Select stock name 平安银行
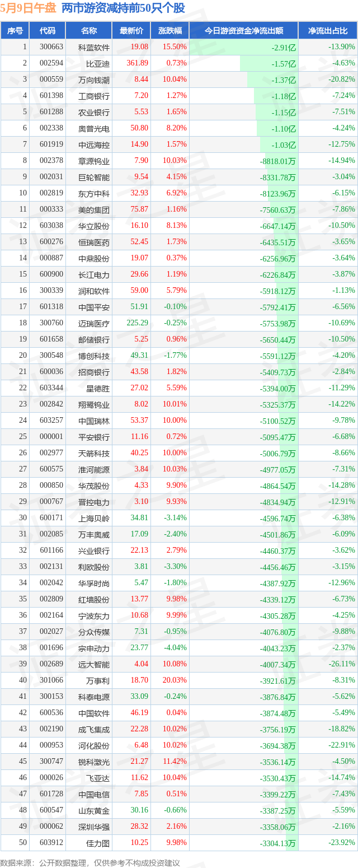 click(94, 437)
